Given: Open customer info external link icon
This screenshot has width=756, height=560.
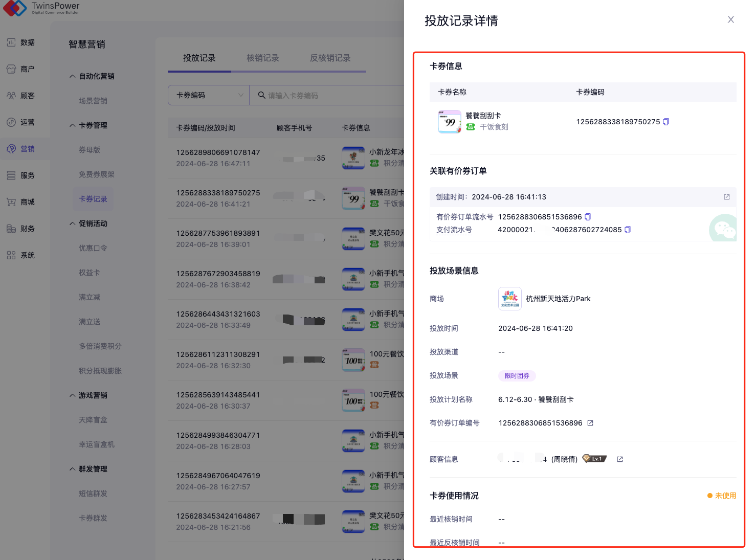Looking at the screenshot, I should (620, 459).
